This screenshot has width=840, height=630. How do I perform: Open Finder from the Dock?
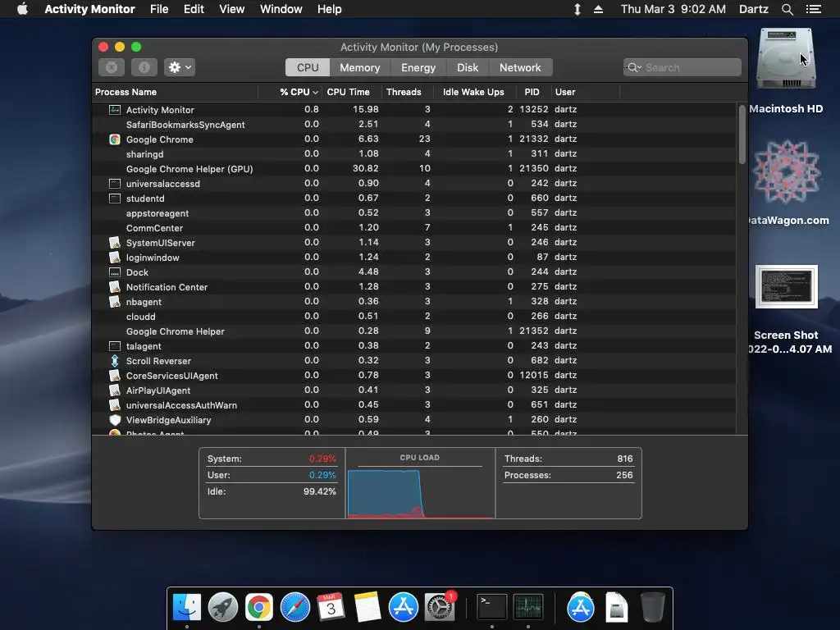[x=187, y=608]
